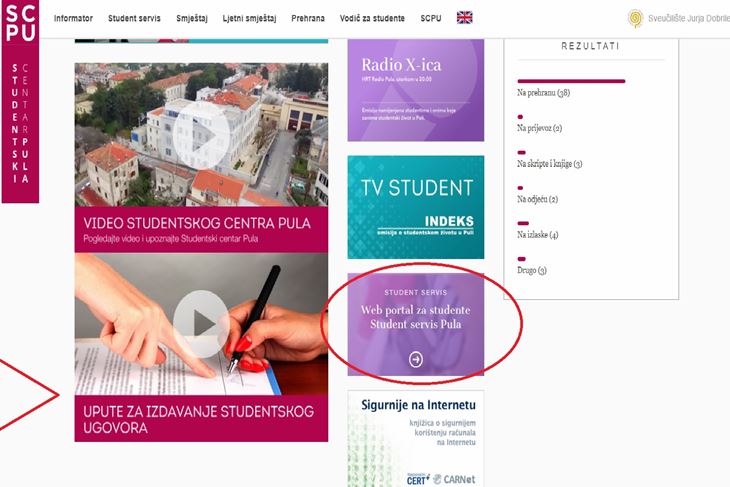Play the Studentski centar Pula aerial video
Image resolution: width=730 pixels, height=487 pixels.
pos(201,135)
